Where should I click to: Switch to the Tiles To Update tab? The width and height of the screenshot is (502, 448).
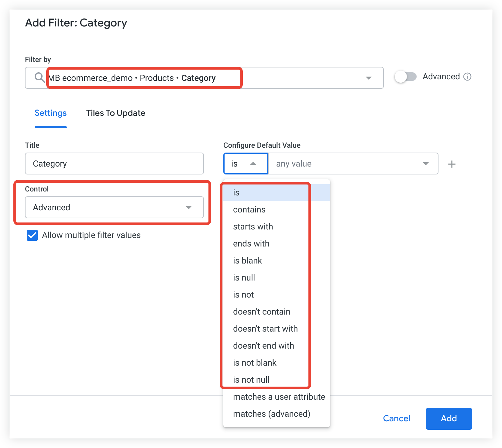coord(115,113)
